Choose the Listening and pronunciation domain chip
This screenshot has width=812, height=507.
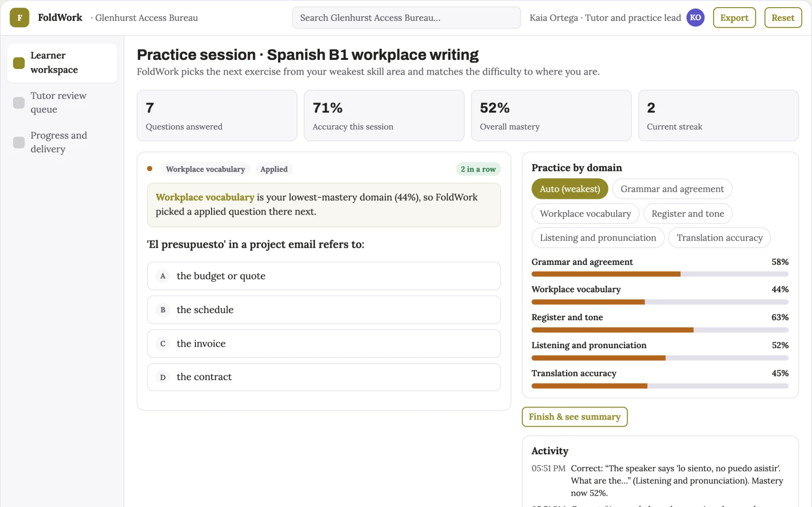coord(598,238)
